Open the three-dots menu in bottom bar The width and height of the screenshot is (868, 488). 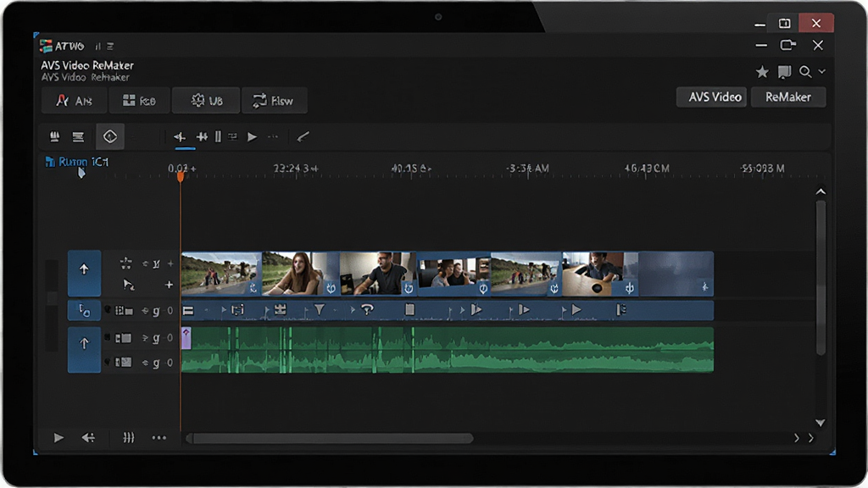159,438
